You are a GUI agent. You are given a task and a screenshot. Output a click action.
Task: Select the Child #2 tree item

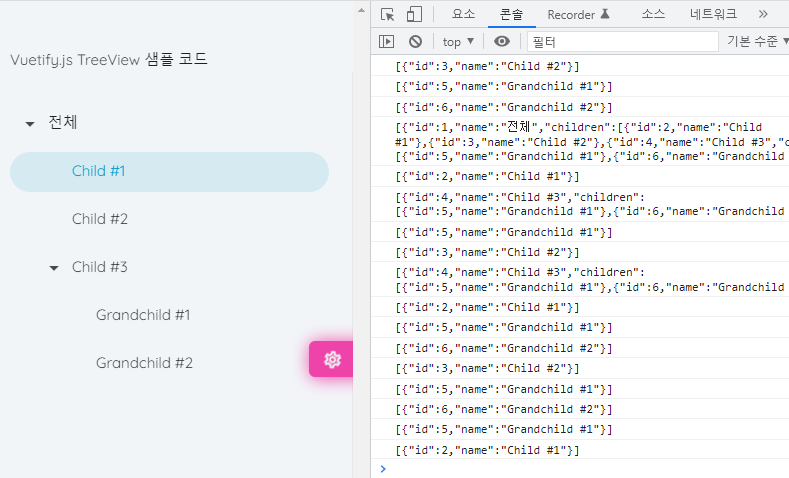pos(100,219)
